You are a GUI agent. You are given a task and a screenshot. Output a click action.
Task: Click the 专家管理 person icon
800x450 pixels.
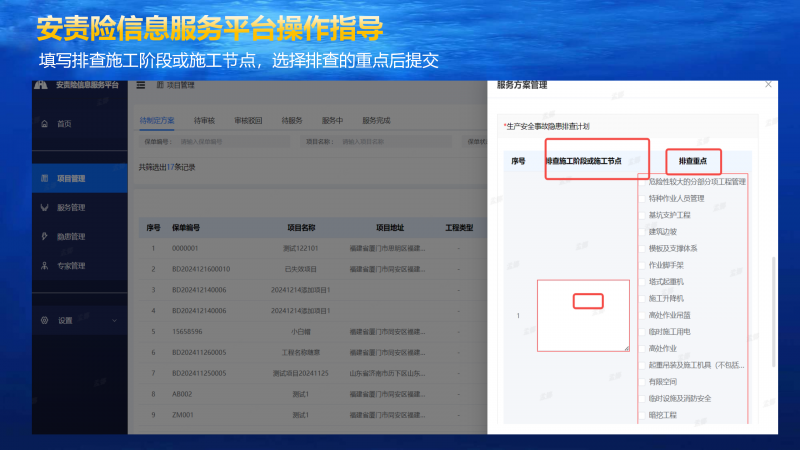44,265
